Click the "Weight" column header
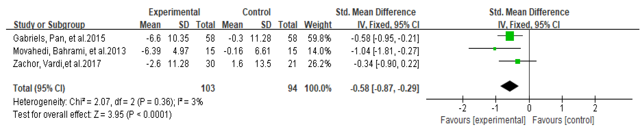 pyautogui.click(x=318, y=25)
